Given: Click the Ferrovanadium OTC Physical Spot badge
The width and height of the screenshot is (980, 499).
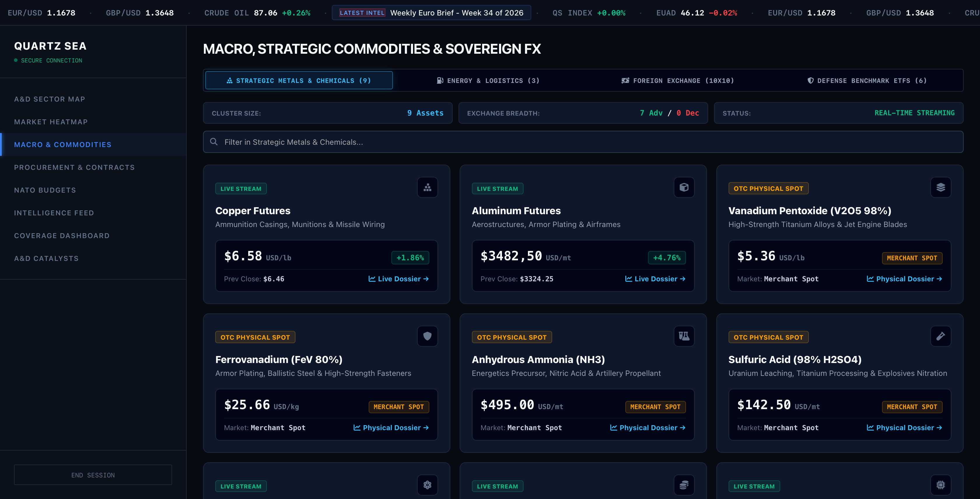Looking at the screenshot, I should click(255, 337).
